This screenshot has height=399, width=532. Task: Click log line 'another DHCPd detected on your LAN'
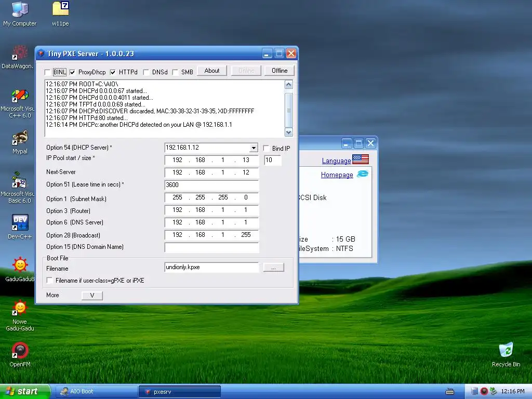(139, 125)
